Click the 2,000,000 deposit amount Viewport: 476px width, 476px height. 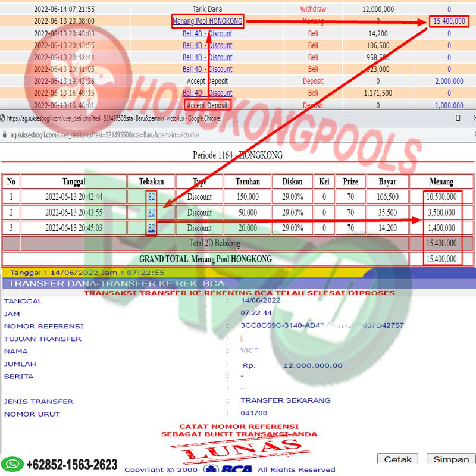449,82
